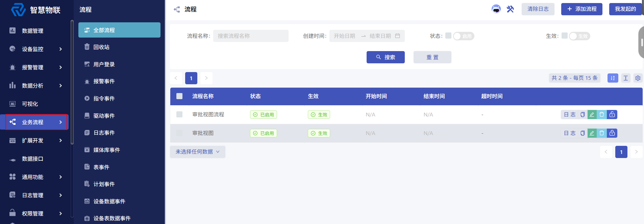Click the 共 2 条 - 每页 15 条 page size label
The width and height of the screenshot is (644, 224).
575,78
